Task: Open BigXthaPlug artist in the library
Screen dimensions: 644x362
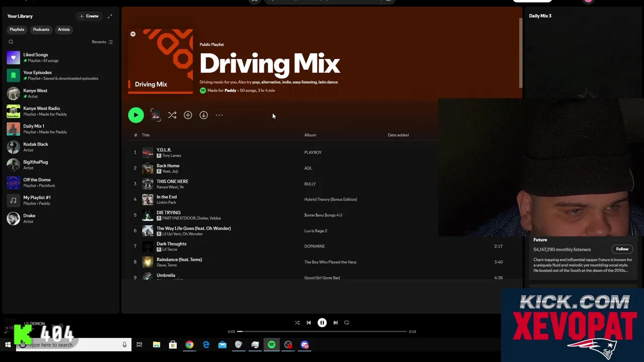Action: (60, 165)
